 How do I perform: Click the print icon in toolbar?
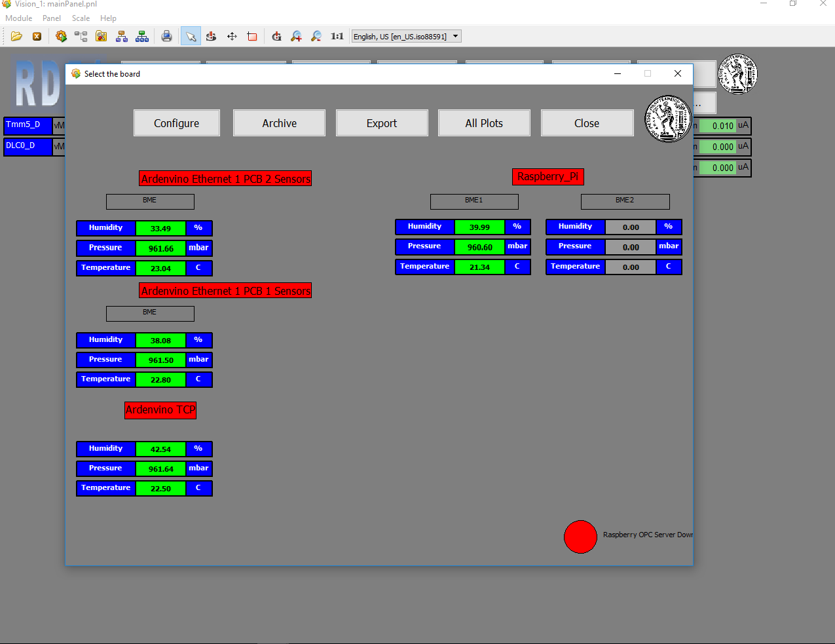[x=167, y=37]
